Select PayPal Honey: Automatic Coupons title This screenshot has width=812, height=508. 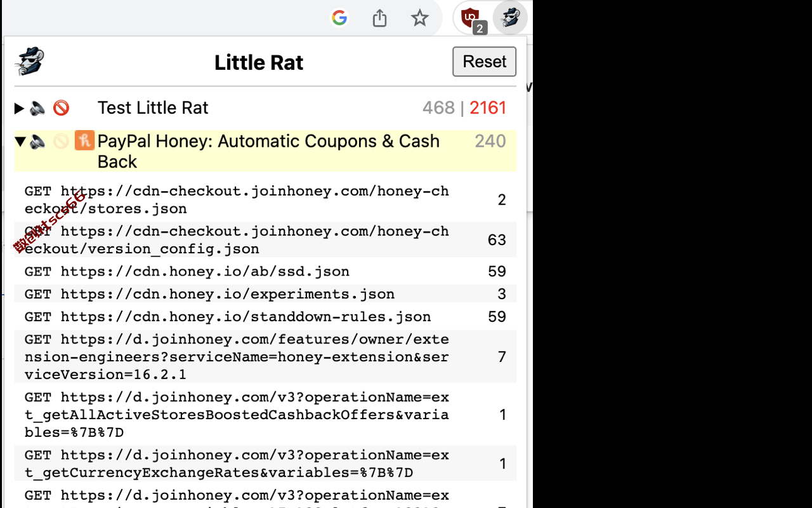pyautogui.click(x=268, y=151)
